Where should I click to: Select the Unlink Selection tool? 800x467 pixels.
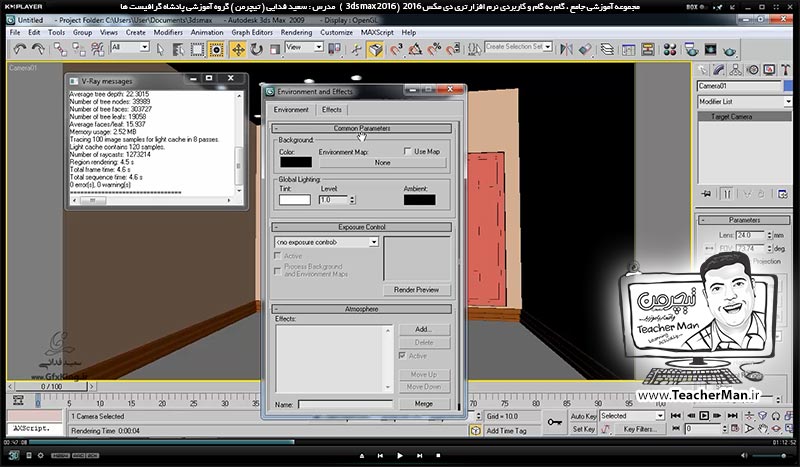coord(79,50)
